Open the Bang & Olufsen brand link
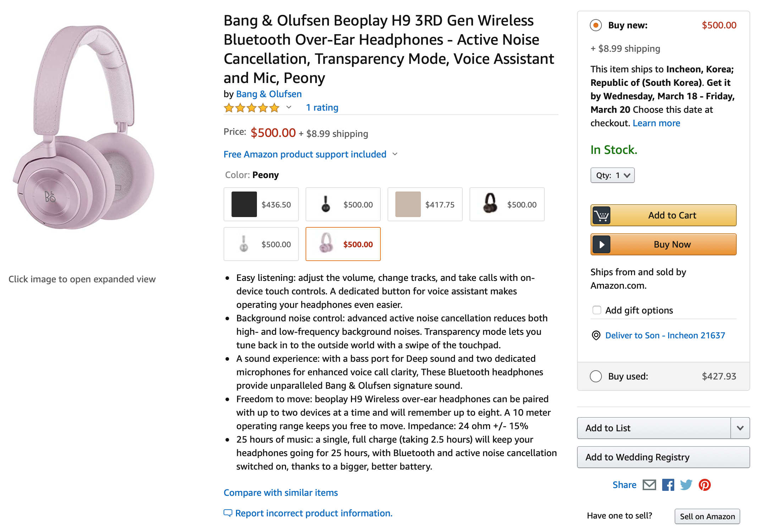The width and height of the screenshot is (758, 532). tap(269, 94)
